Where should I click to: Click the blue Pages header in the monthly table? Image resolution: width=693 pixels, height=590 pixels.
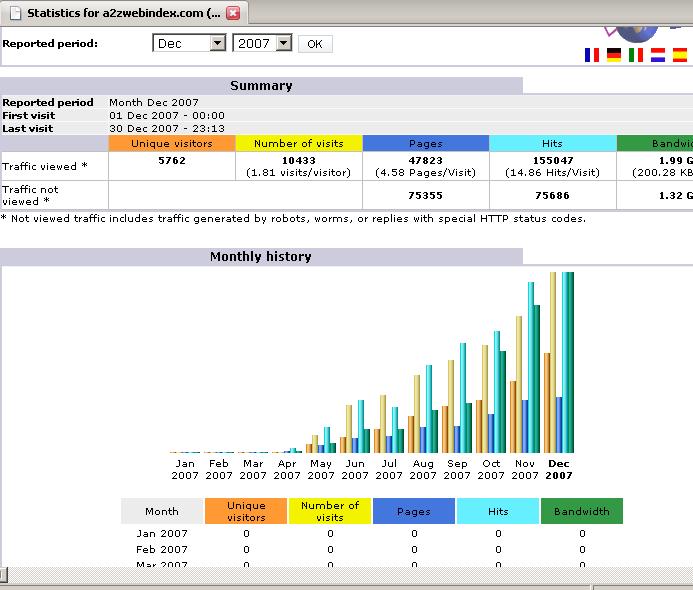tap(414, 511)
